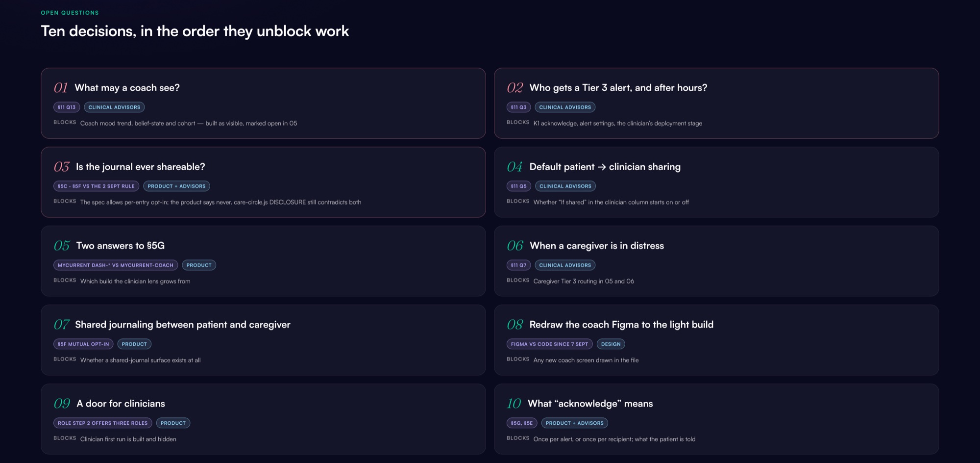Screen dimensions: 980x463
Task: Click the "PRODUCT" tag in card 05
Action: tap(199, 265)
